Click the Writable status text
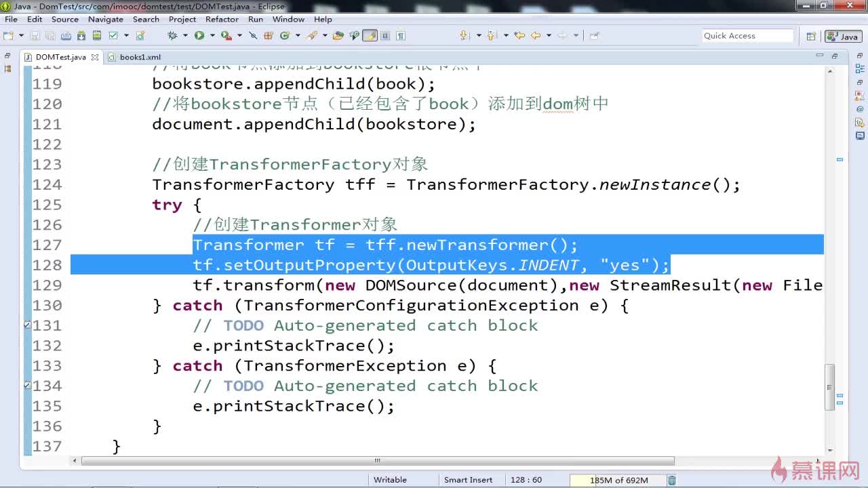This screenshot has height=488, width=868. coord(390,480)
